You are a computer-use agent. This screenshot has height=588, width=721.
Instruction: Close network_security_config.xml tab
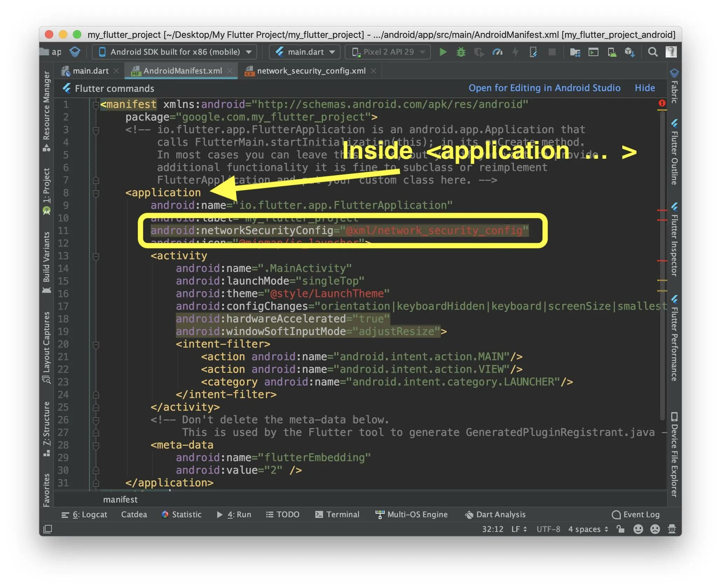pyautogui.click(x=373, y=71)
